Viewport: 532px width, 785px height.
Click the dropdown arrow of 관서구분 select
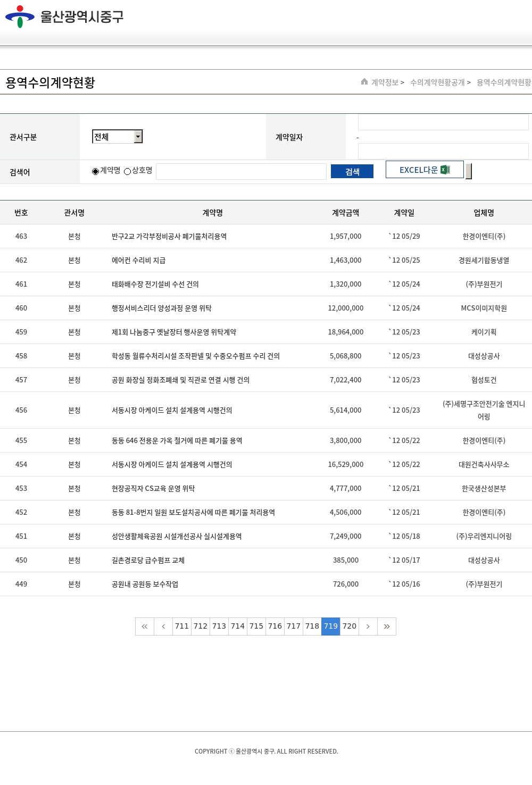click(138, 137)
